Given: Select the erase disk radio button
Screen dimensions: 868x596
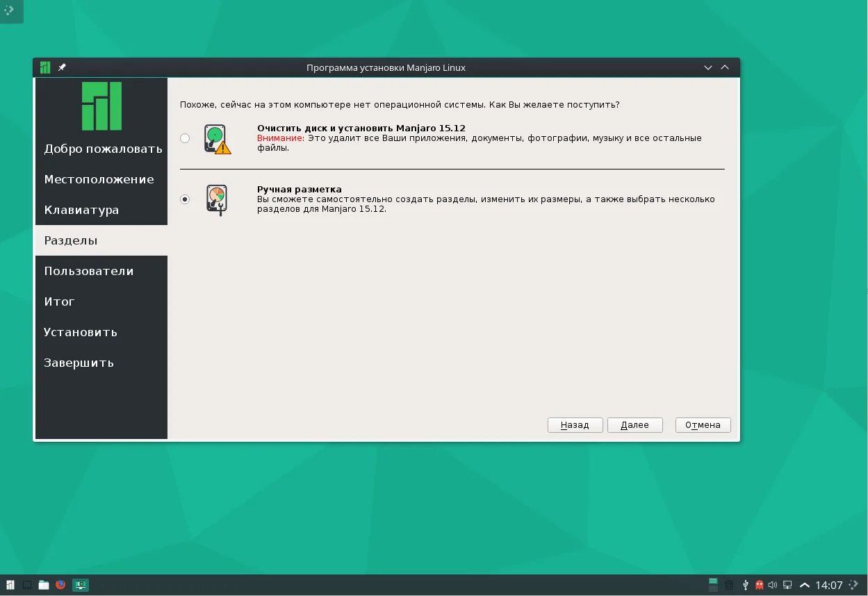Looking at the screenshot, I should point(185,138).
